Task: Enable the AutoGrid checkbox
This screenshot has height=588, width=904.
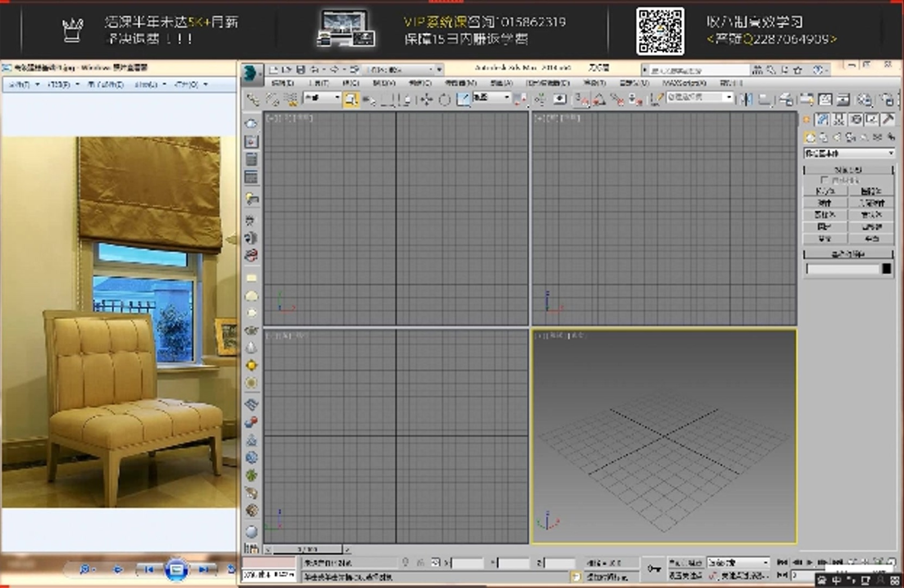Action: 824,180
